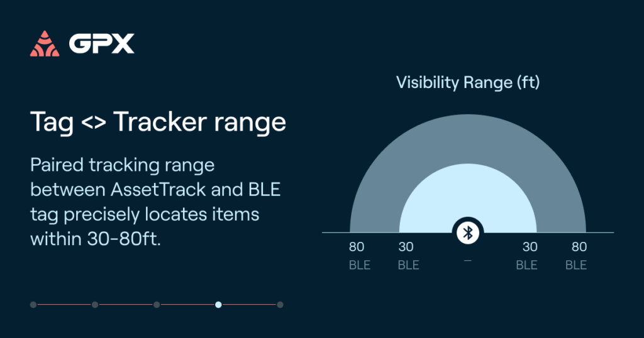Image resolution: width=644 pixels, height=338 pixels.
Task: Click the dash below the Bluetooth icon
Action: (x=468, y=261)
